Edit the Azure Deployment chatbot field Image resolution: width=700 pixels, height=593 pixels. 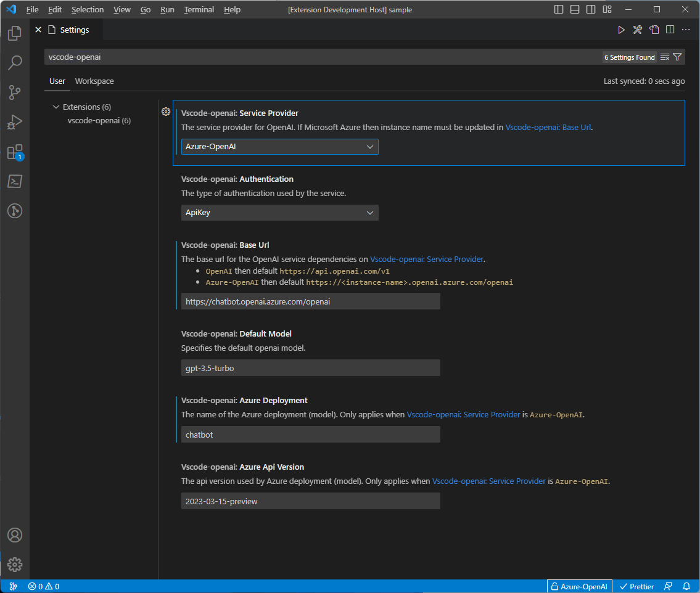311,435
